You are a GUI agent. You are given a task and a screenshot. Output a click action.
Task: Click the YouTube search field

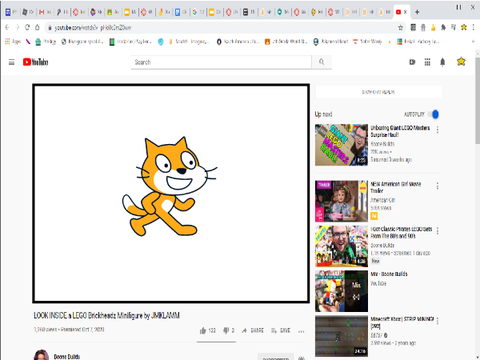pyautogui.click(x=221, y=62)
